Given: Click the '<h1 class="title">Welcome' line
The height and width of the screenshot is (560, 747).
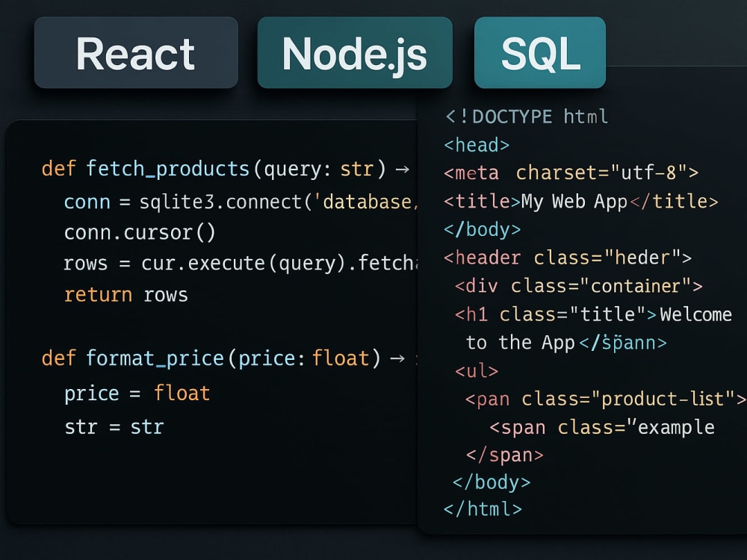Looking at the screenshot, I should 593,314.
